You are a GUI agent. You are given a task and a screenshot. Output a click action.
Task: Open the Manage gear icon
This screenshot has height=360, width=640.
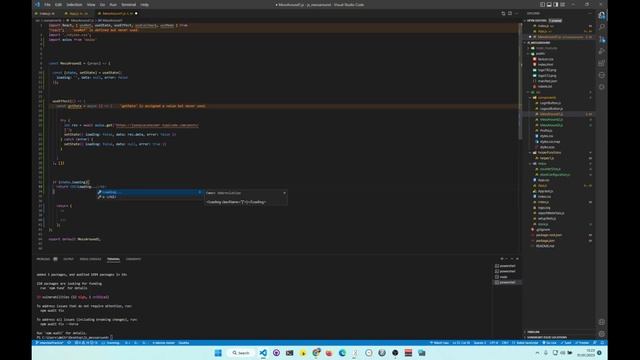click(x=602, y=333)
